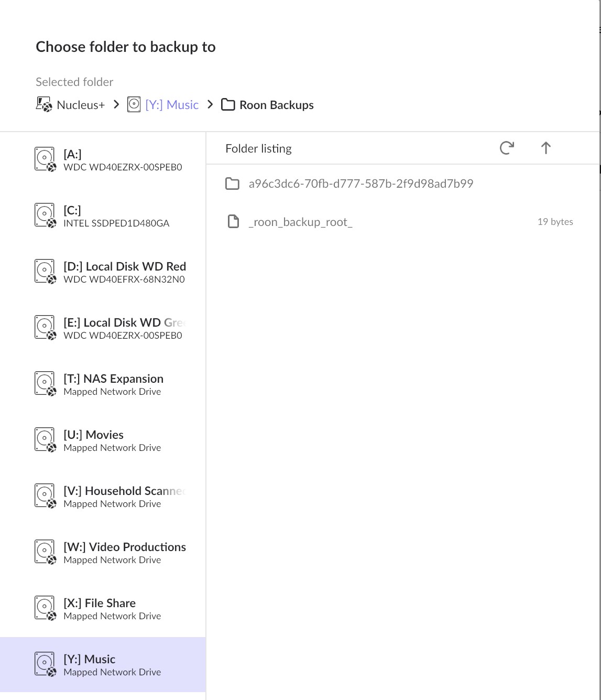Click [Y:] Music breadcrumb link
Image resolution: width=601 pixels, height=700 pixels.
pyautogui.click(x=172, y=105)
